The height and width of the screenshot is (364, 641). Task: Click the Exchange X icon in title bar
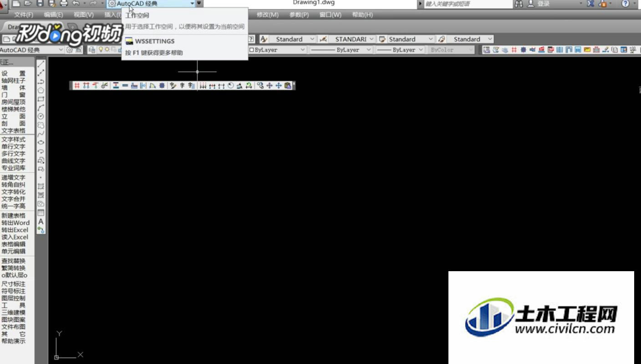[x=590, y=4]
